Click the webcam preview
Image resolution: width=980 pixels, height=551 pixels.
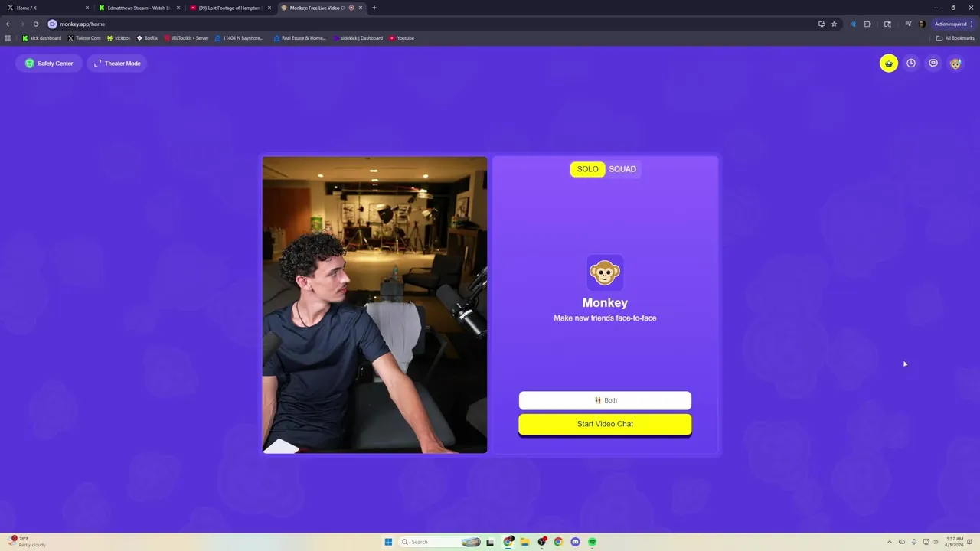coord(374,305)
